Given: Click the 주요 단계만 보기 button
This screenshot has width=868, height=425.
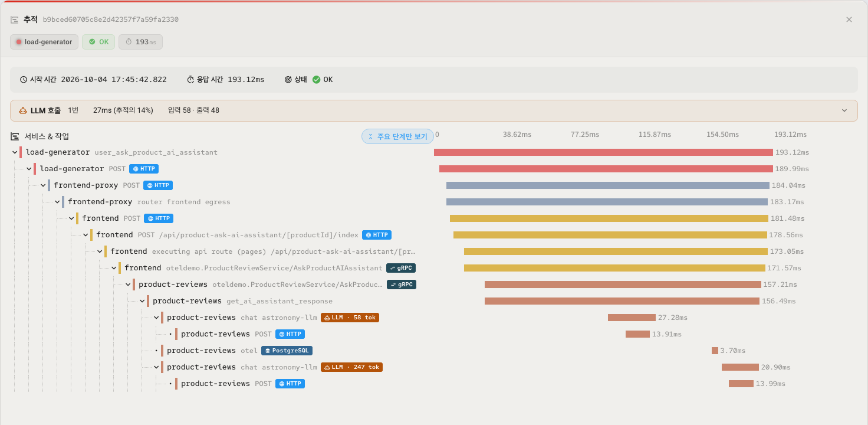Looking at the screenshot, I should click(398, 136).
